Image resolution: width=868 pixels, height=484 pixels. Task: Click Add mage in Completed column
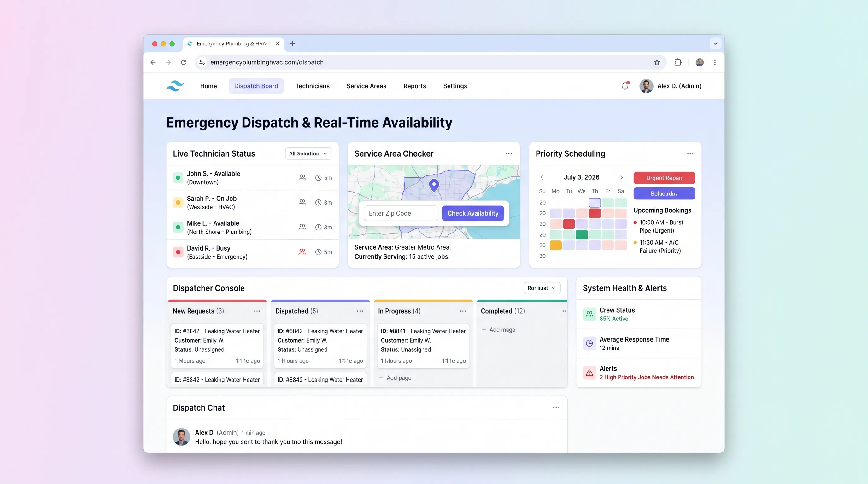click(498, 330)
